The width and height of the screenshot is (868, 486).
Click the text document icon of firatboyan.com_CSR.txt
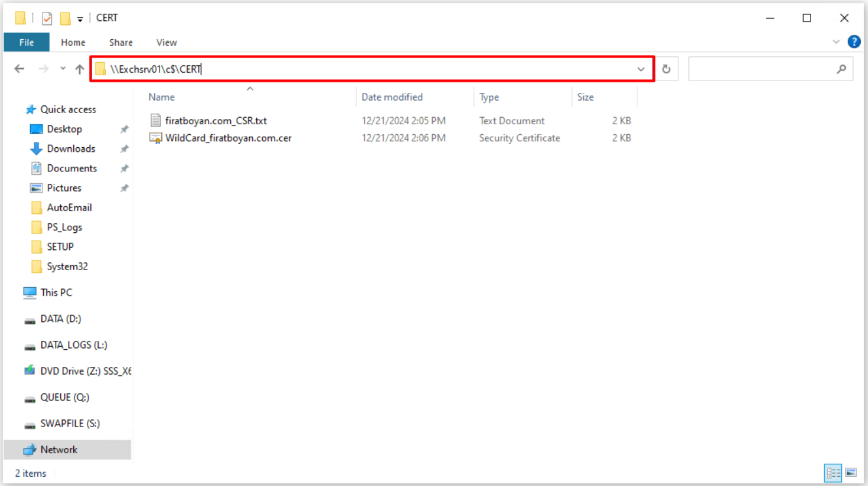(155, 120)
